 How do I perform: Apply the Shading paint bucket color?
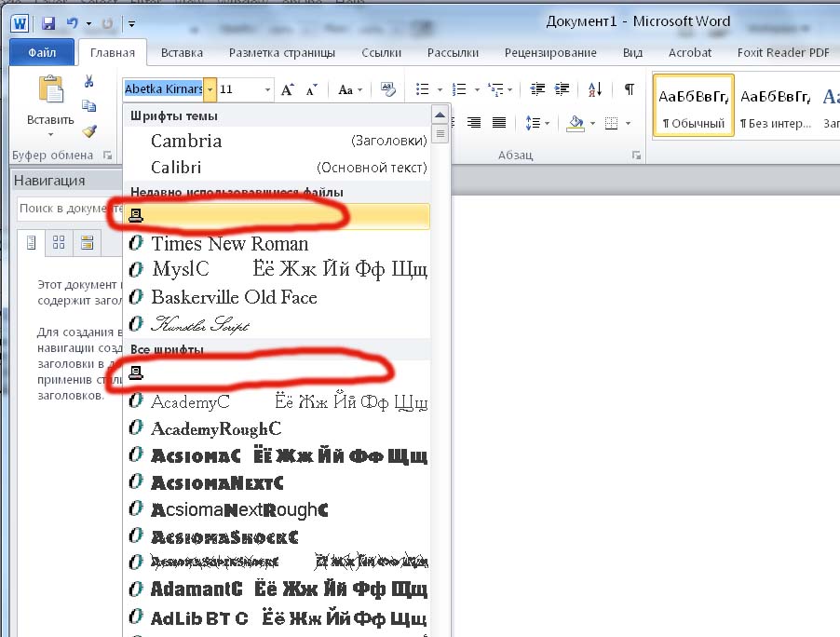tap(576, 123)
